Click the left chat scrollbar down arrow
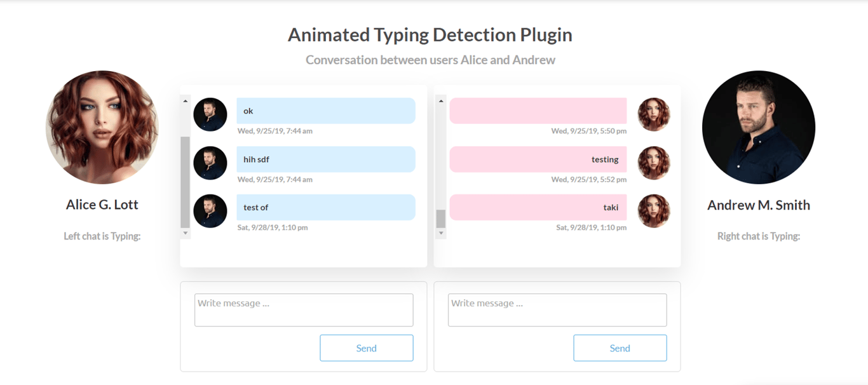Image resolution: width=868 pixels, height=385 pixels. point(186,233)
